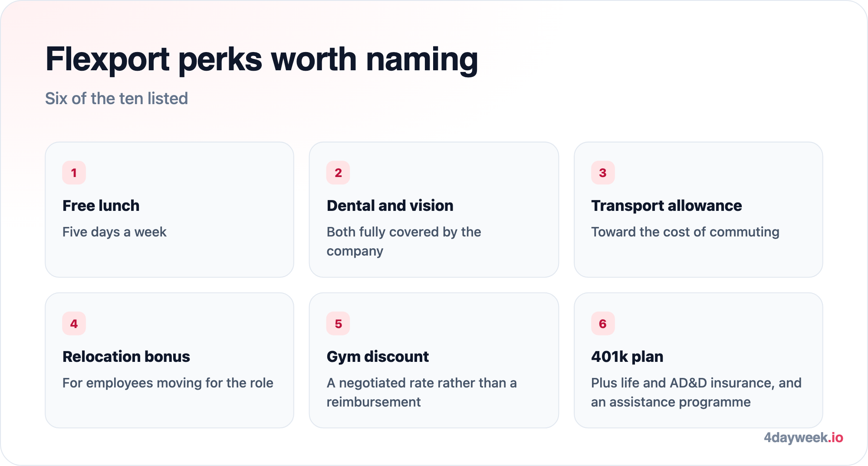
Task: Click Both fully covered by the company text
Action: coord(404,241)
